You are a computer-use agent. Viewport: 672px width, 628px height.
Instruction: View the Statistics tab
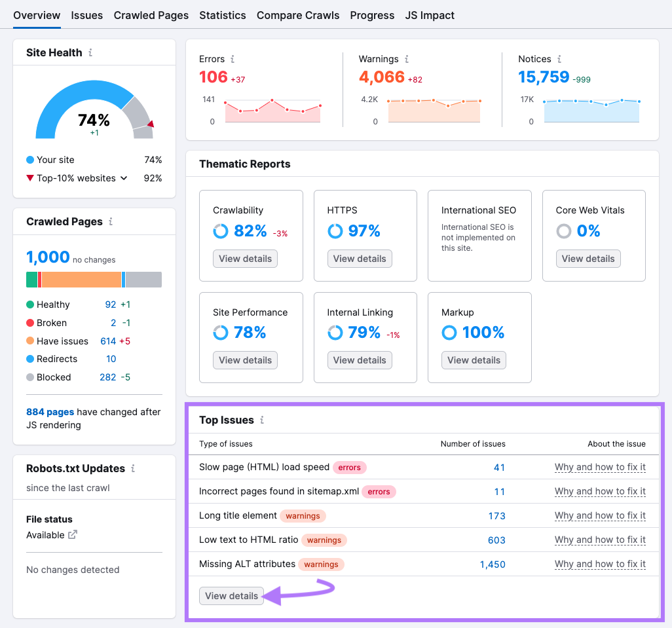coord(223,15)
